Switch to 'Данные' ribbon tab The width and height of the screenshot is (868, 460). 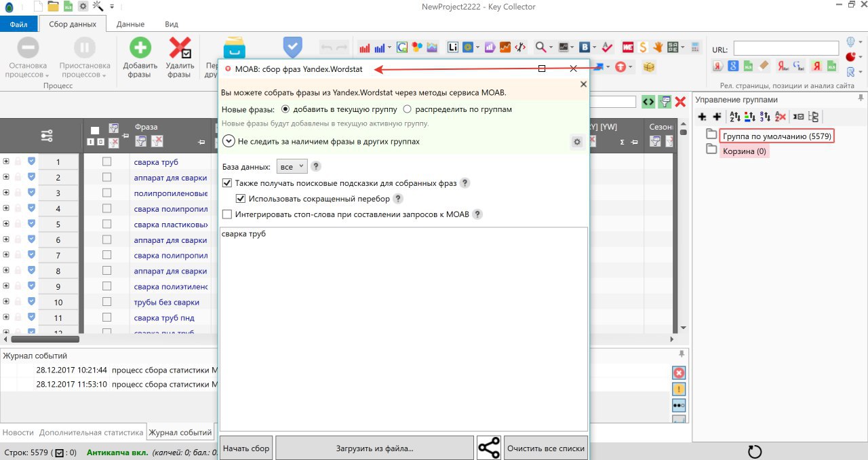click(130, 24)
